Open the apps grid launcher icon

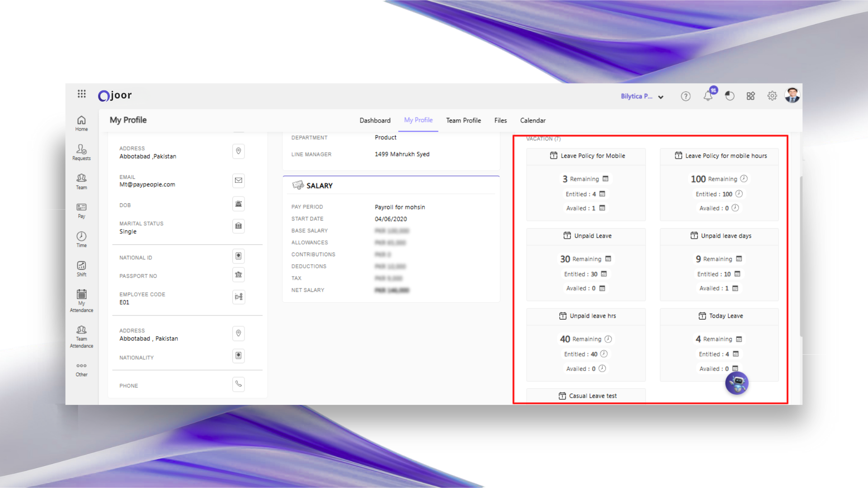coord(81,94)
